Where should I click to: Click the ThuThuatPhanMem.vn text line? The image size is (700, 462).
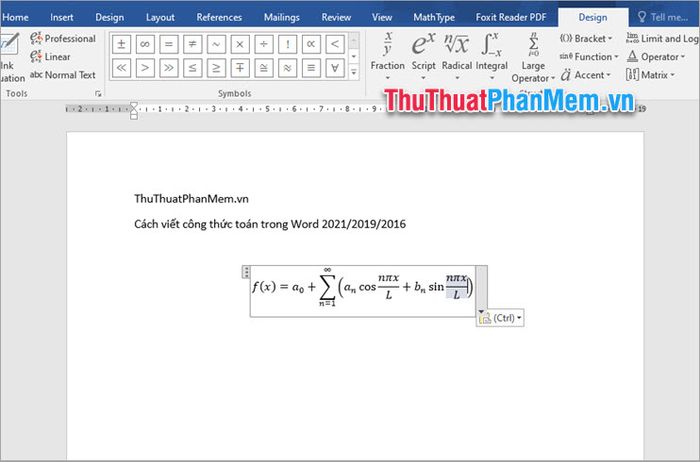(x=191, y=199)
